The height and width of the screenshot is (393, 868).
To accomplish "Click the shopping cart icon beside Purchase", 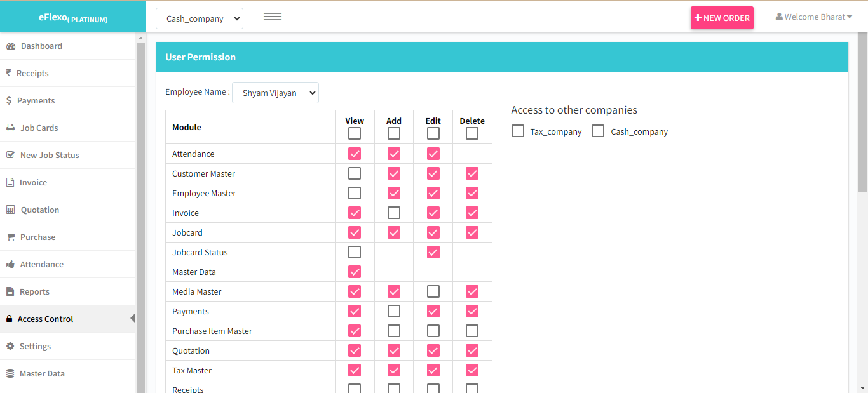I will (x=10, y=237).
